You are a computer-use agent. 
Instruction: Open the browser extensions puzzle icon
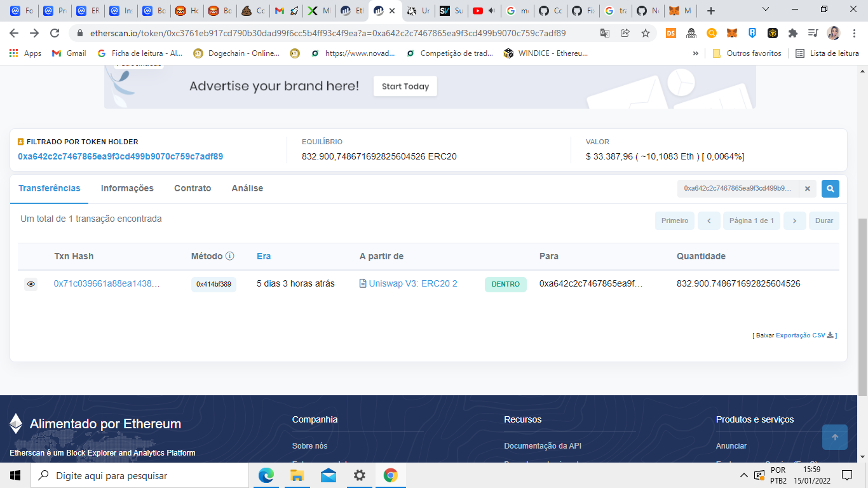coord(794,33)
